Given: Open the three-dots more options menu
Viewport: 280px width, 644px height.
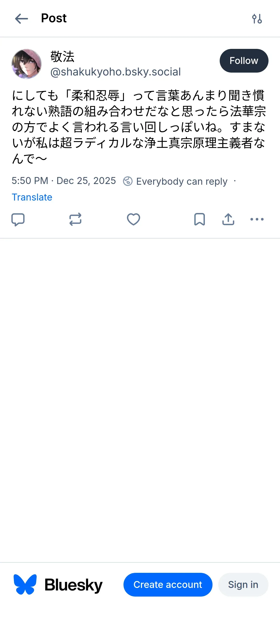Looking at the screenshot, I should 257,219.
